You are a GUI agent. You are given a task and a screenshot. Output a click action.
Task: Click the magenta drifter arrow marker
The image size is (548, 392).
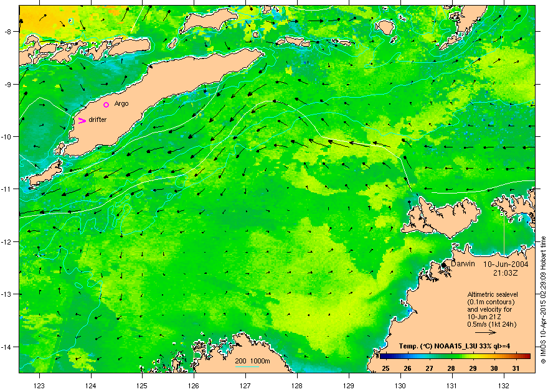coord(82,121)
